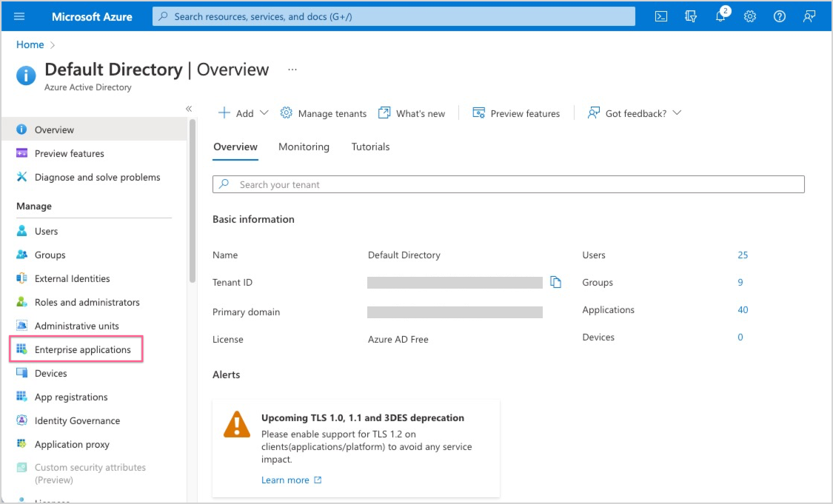833x504 pixels.
Task: Open the ellipsis more options beside Overview
Action: pos(292,70)
